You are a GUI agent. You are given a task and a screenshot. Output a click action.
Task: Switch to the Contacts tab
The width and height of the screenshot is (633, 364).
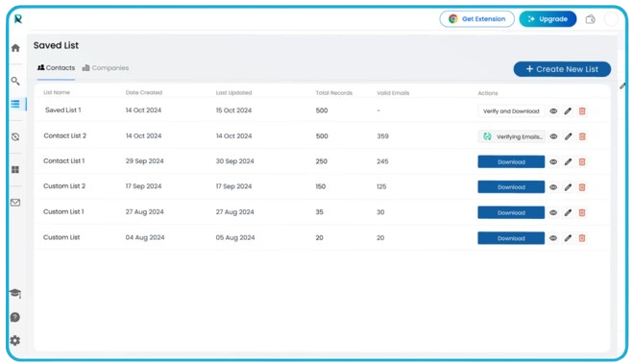click(x=56, y=68)
